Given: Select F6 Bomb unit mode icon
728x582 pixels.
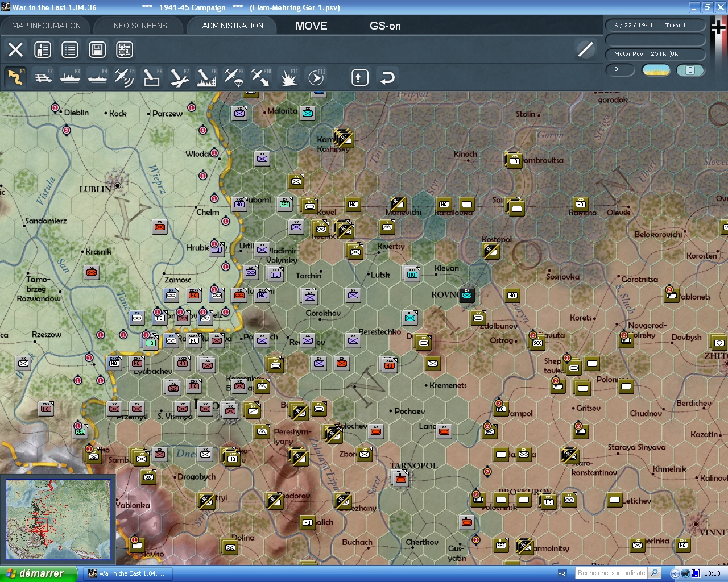Looking at the screenshot, I should (152, 77).
